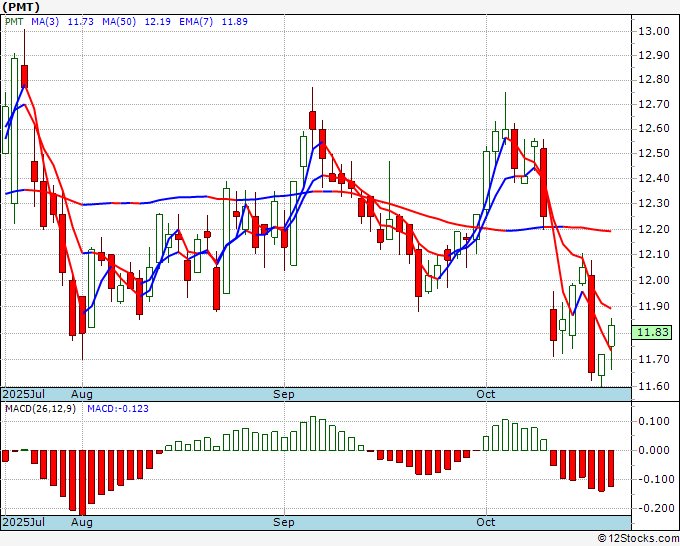
Task: Click the -0.100 MACD axis label
Action: point(654,480)
